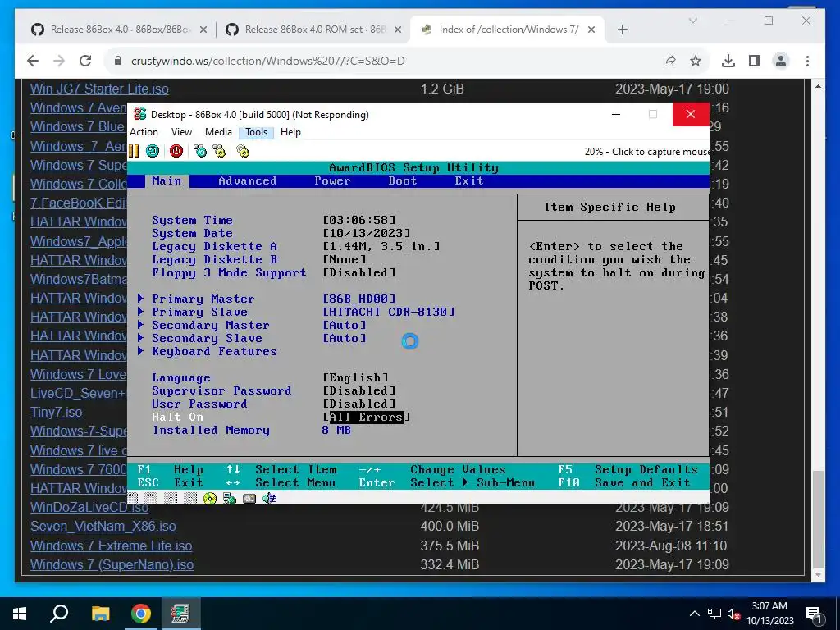Image resolution: width=840 pixels, height=630 pixels.
Task: Click the scrollbar up arrow in Chrome
Action: coord(818,86)
